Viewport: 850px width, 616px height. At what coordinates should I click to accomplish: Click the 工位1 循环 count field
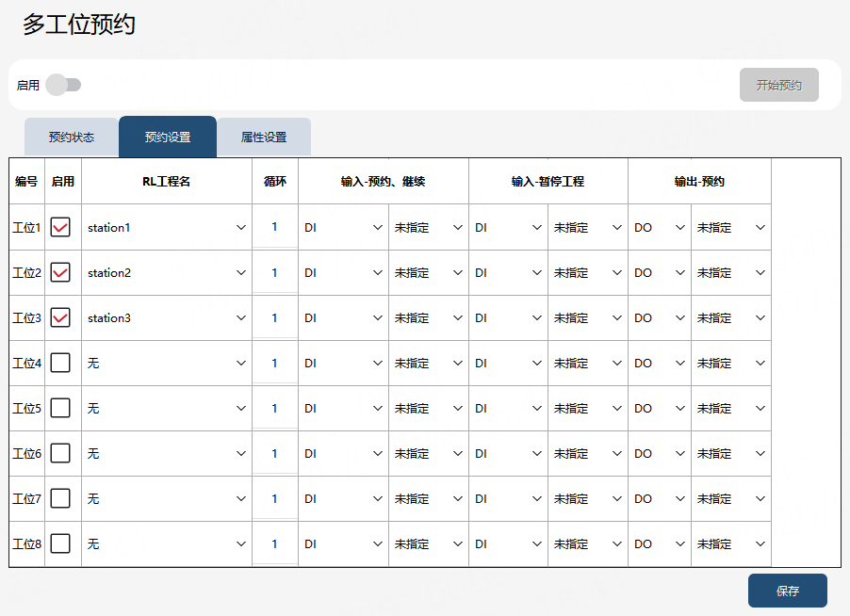pos(275,227)
